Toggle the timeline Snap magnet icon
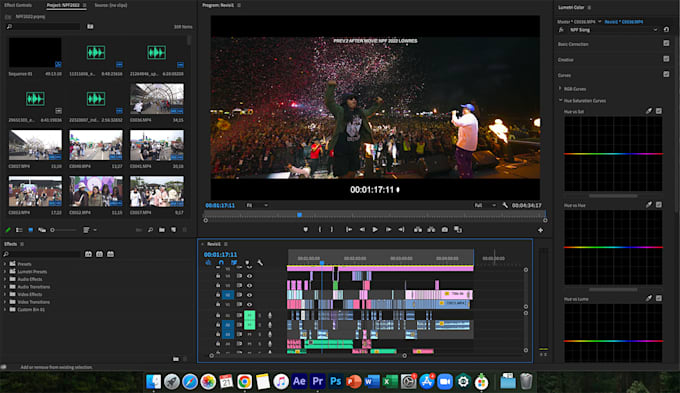680x393 pixels. click(221, 263)
